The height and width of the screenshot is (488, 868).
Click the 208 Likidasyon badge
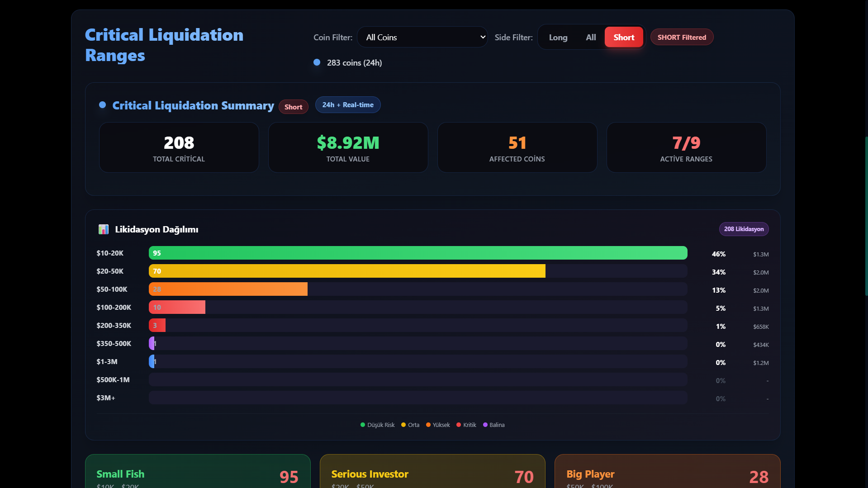pyautogui.click(x=744, y=229)
